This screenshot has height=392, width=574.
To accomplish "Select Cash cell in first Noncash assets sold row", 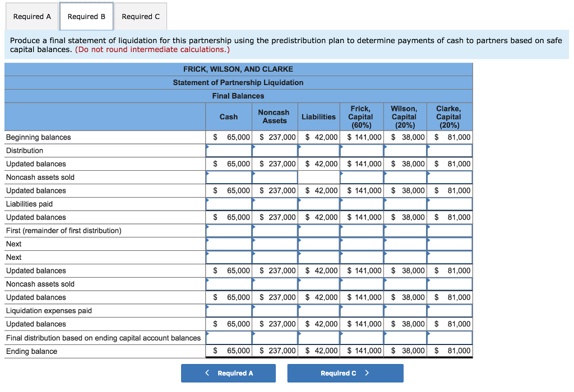I will pos(229,178).
